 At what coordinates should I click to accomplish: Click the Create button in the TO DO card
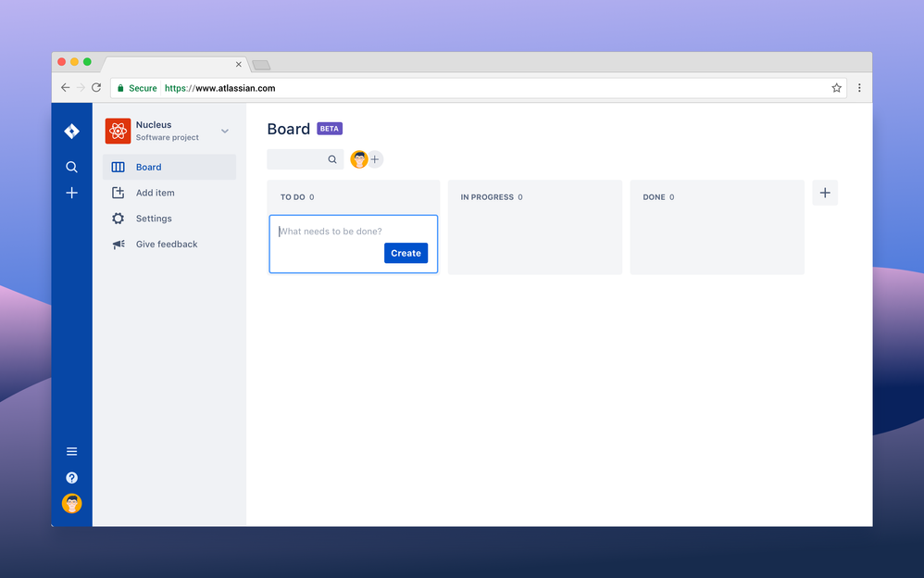click(x=406, y=253)
